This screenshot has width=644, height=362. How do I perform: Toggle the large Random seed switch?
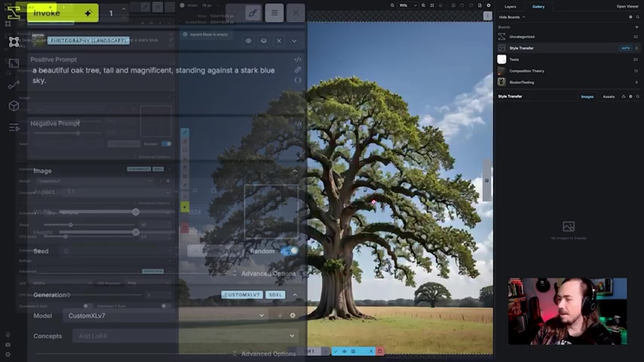pyautogui.click(x=290, y=251)
